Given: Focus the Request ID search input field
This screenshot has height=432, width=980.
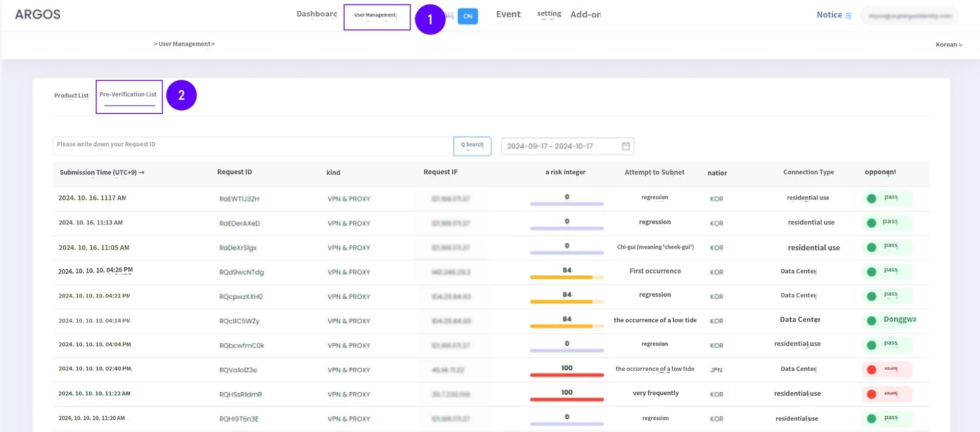Looking at the screenshot, I should click(253, 146).
